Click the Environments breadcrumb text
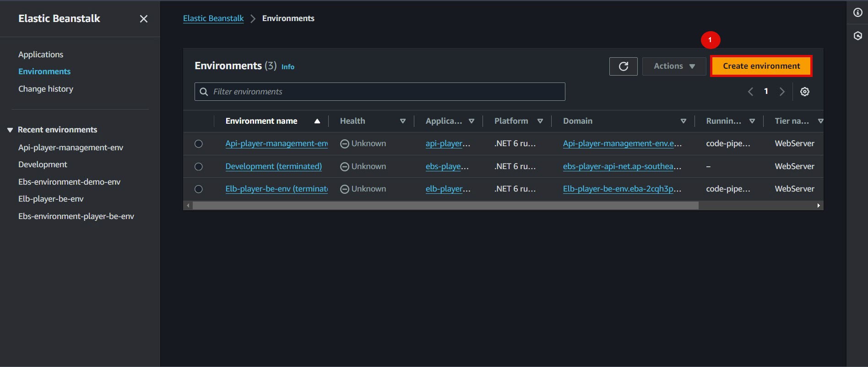 click(288, 18)
